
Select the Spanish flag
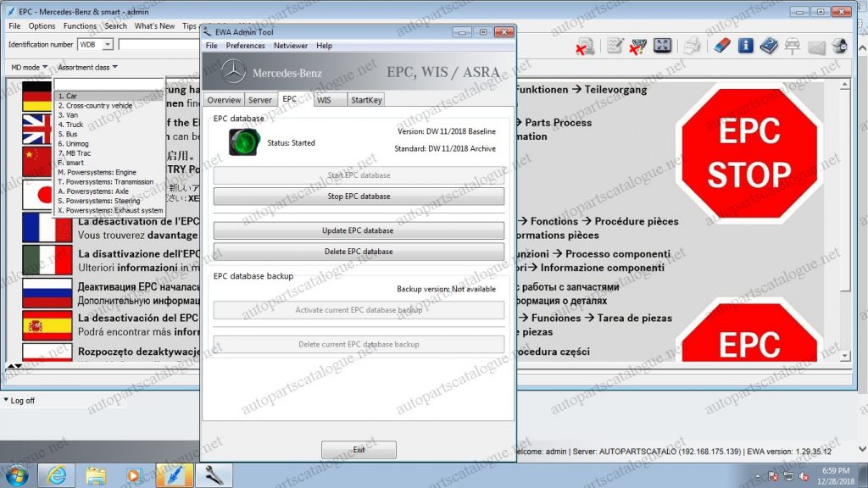(47, 324)
